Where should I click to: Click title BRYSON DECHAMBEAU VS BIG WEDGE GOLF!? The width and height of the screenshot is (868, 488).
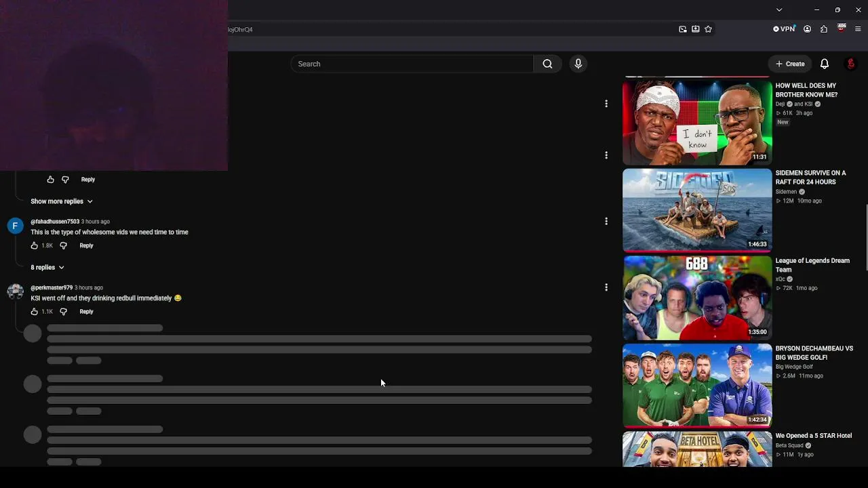814,352
